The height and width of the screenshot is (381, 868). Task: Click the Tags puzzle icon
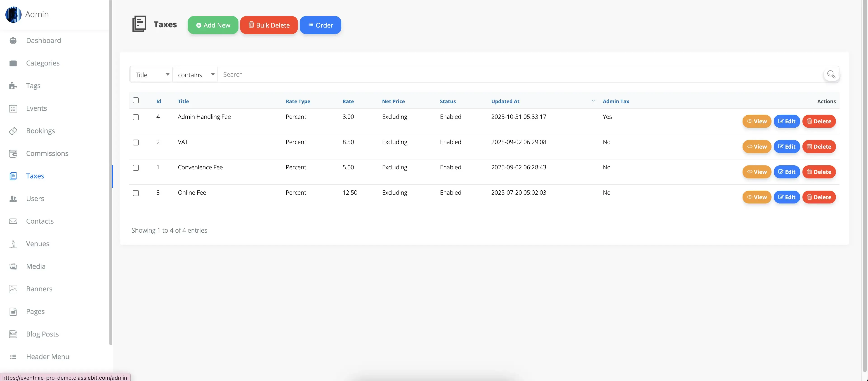(x=13, y=86)
